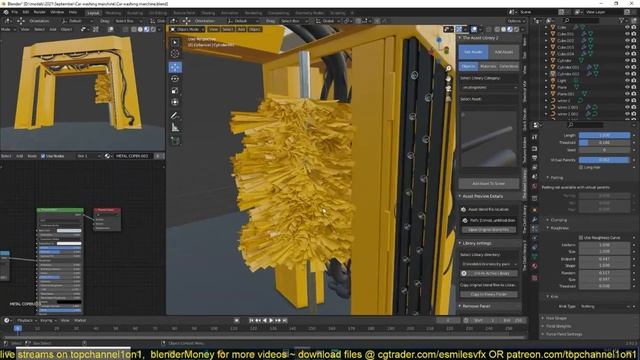
Task: Open the Object Mode dropdown in main viewport
Action: pyautogui.click(x=187, y=29)
